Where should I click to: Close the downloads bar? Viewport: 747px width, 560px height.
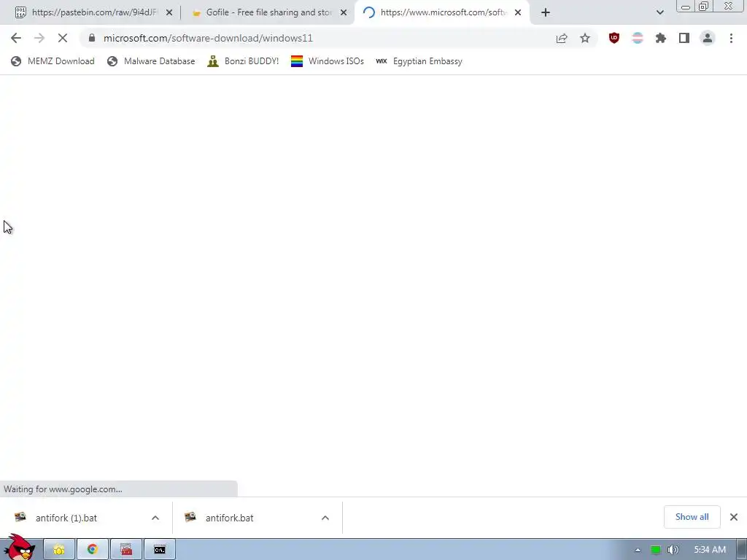734,517
